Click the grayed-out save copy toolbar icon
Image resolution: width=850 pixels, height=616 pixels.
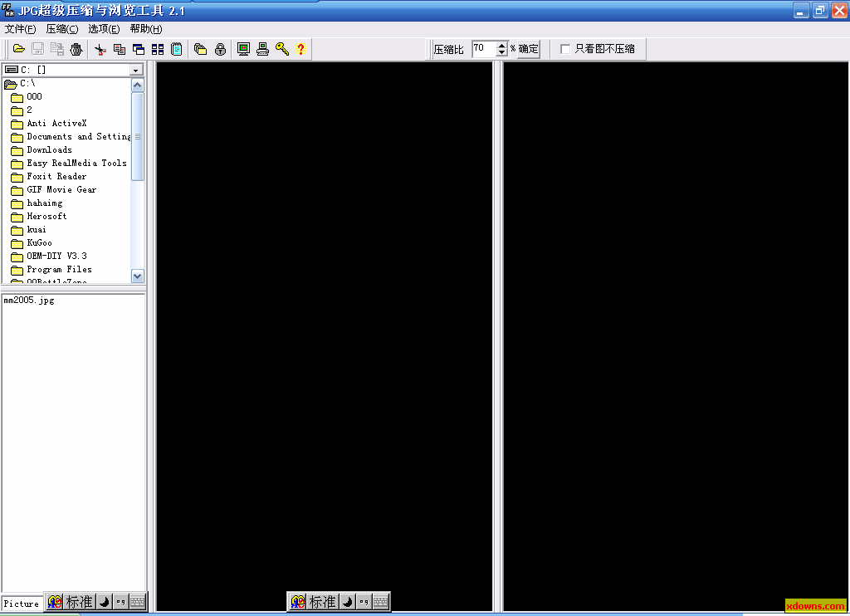(57, 49)
